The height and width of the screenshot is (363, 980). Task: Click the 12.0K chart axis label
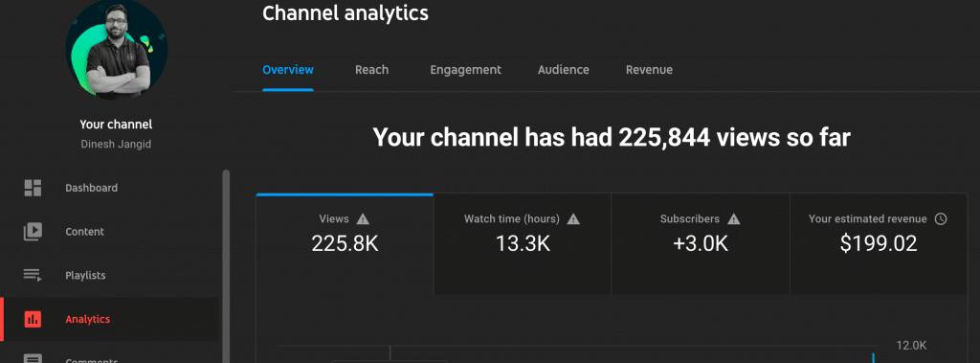[911, 346]
